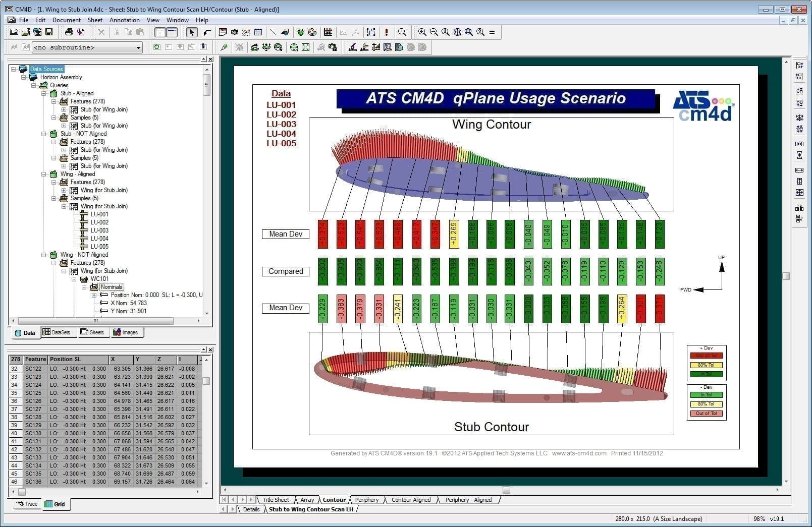Open the Annotation menu
This screenshot has width=812, height=527.
pos(124,20)
